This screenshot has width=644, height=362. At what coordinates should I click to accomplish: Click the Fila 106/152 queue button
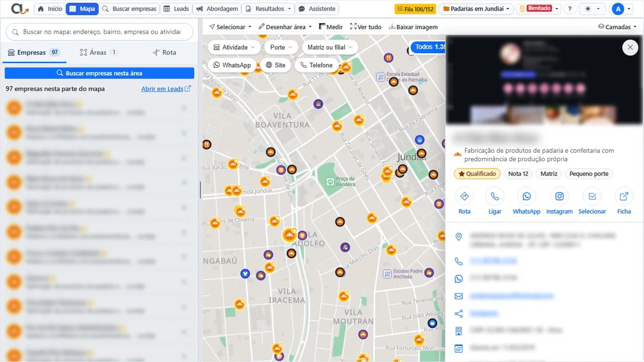(415, 9)
